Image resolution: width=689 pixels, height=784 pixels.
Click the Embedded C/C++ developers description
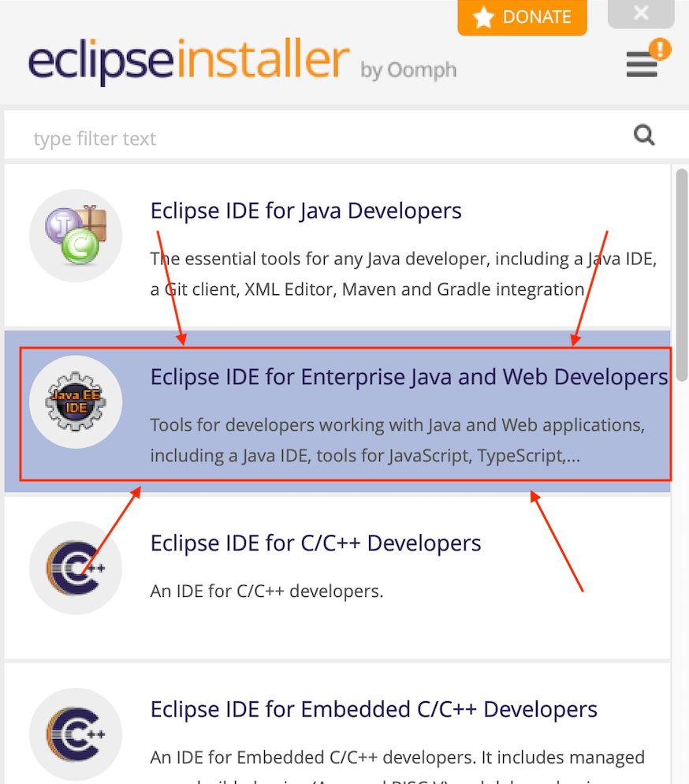click(x=397, y=765)
